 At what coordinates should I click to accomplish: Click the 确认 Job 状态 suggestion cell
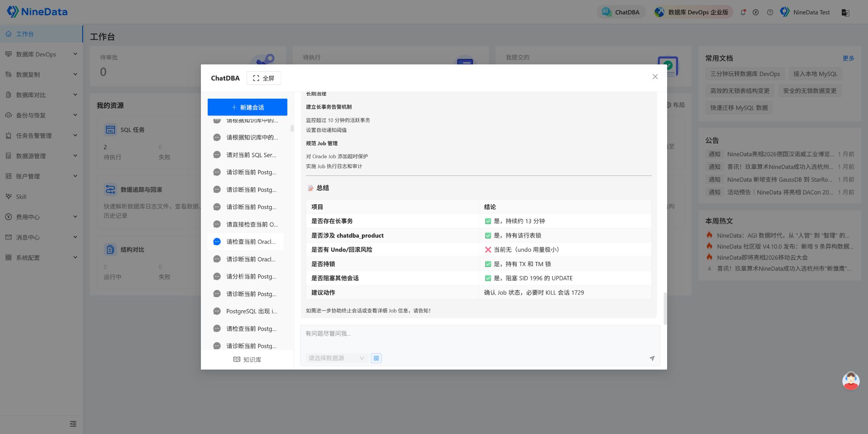pyautogui.click(x=565, y=292)
